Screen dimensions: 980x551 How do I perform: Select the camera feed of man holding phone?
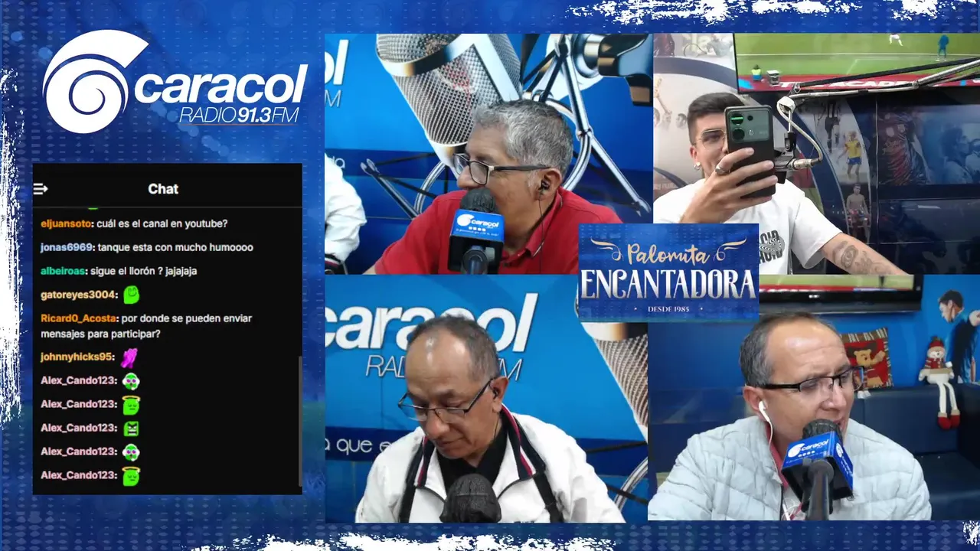point(816,154)
